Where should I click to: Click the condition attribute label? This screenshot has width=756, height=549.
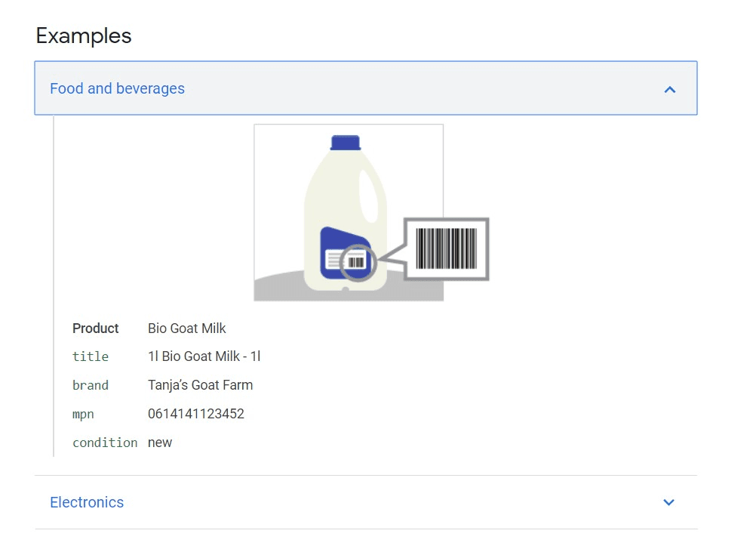tap(105, 443)
